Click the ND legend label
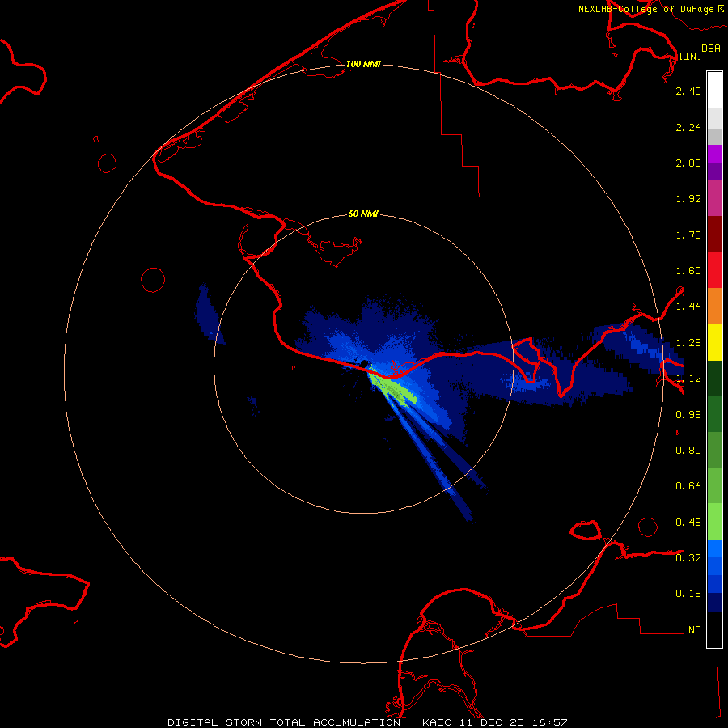The width and height of the screenshot is (728, 728). coord(695,630)
